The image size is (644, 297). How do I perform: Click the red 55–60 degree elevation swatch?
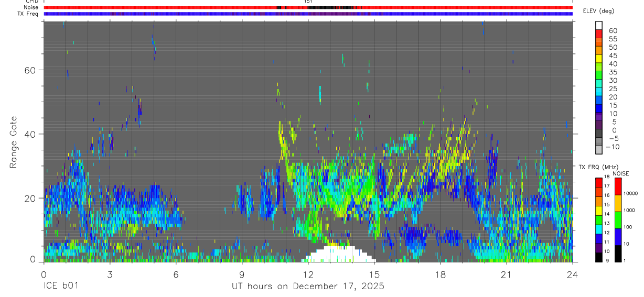pyautogui.click(x=599, y=34)
